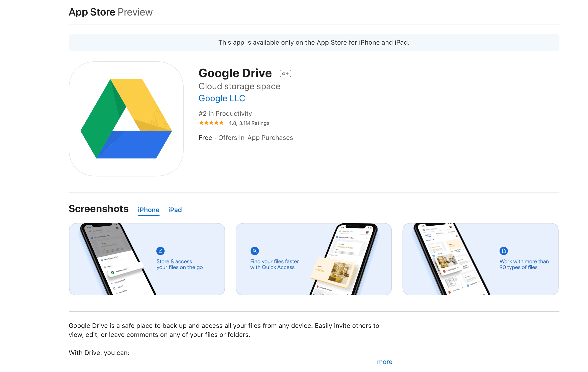
Task: Switch to the iPhone screenshots tab
Action: coord(149,210)
